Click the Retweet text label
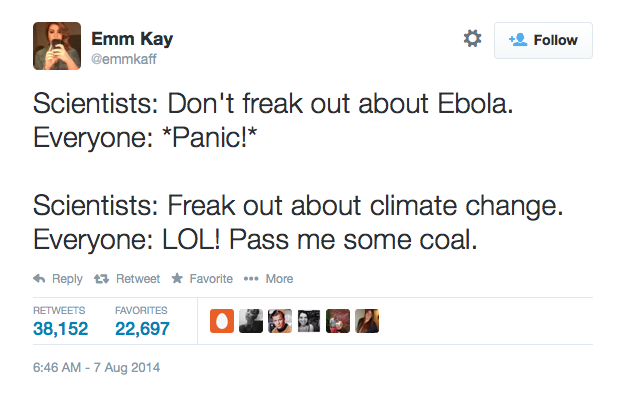This screenshot has width=624, height=395. coord(138,279)
